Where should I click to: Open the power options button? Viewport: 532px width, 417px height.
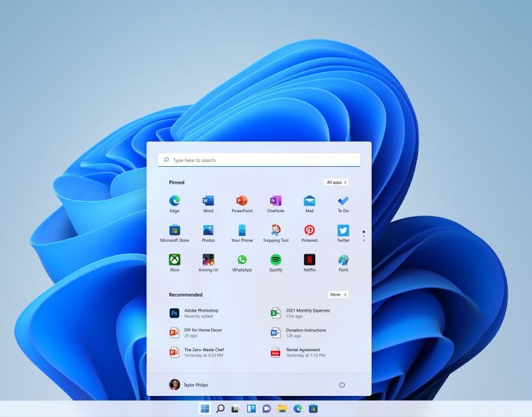tap(341, 385)
